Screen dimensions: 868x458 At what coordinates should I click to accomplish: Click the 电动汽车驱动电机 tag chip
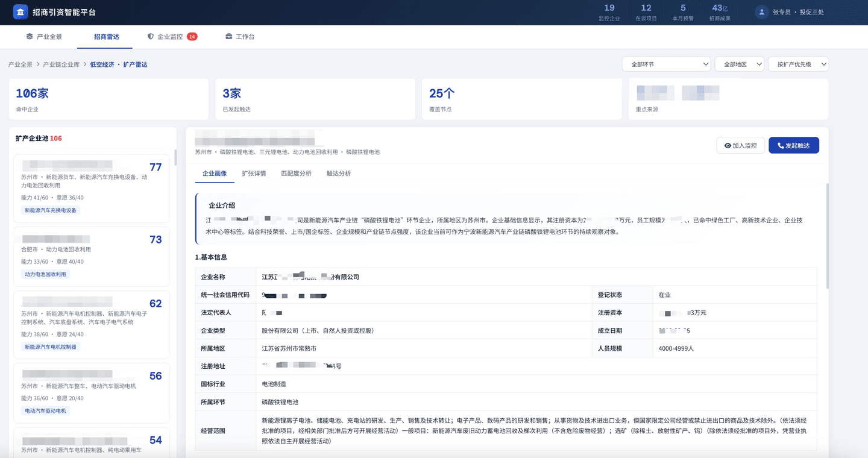pyautogui.click(x=46, y=411)
